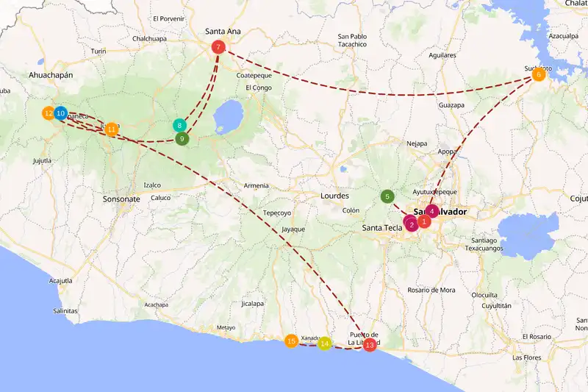Click the Nejapa label
The width and height of the screenshot is (588, 392).
pyautogui.click(x=417, y=143)
